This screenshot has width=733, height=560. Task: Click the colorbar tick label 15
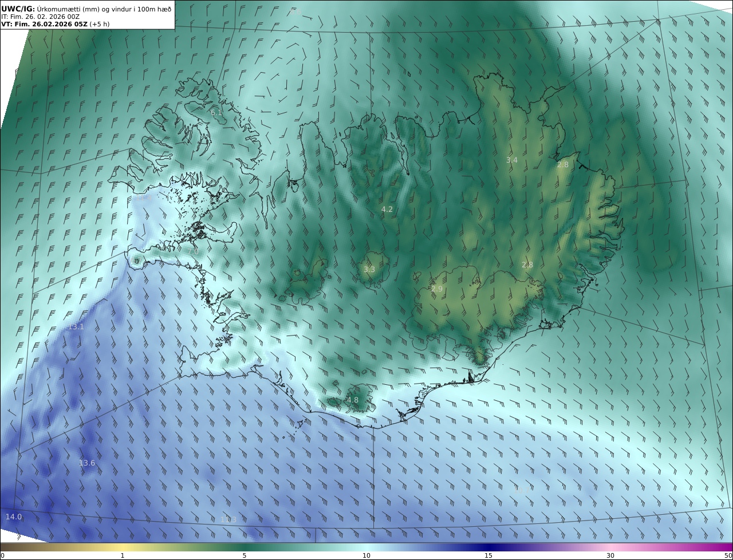[488, 555]
